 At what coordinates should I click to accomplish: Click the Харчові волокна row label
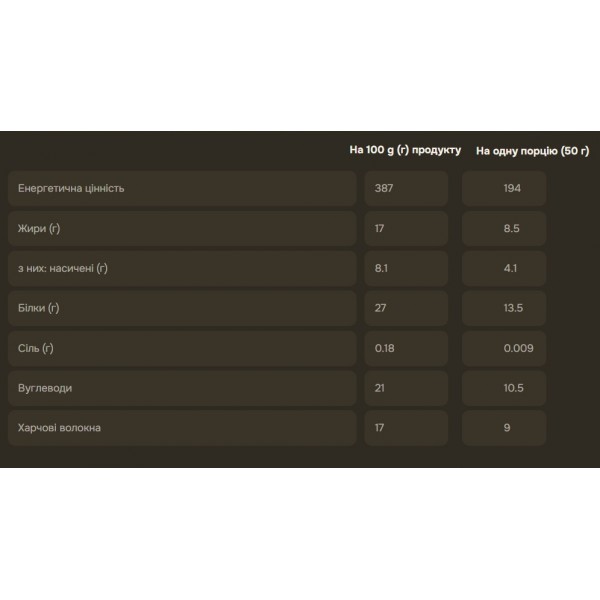[183, 428]
